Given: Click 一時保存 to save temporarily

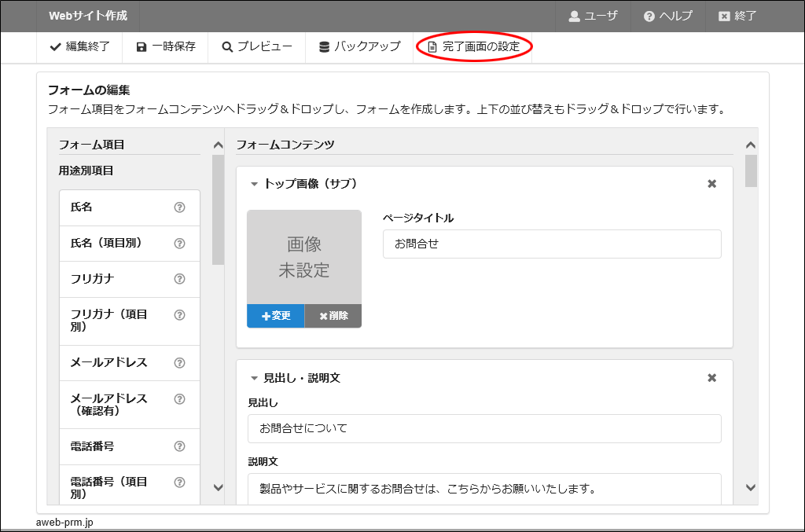Looking at the screenshot, I should pyautogui.click(x=165, y=47).
